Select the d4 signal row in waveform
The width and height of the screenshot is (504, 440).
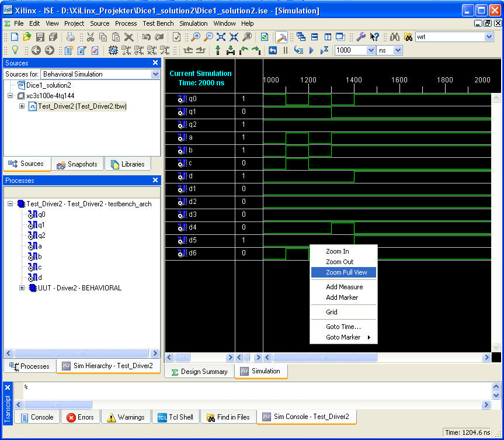click(x=192, y=227)
